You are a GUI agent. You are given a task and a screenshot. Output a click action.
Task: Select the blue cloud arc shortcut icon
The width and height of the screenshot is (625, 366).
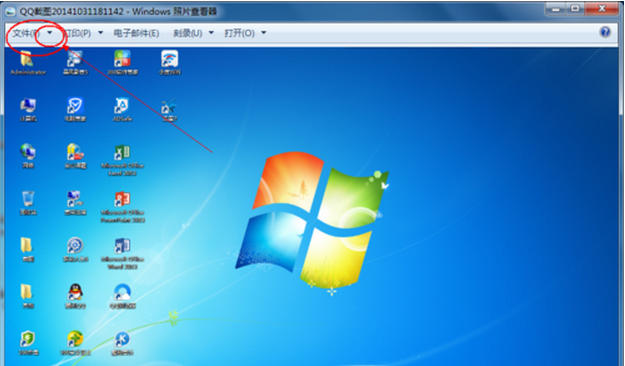(122, 296)
